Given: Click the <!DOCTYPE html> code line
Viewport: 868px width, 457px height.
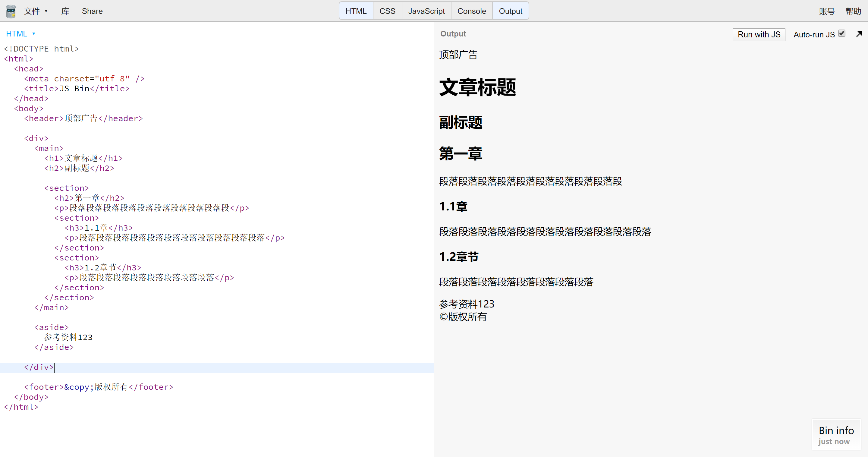Looking at the screenshot, I should pos(42,49).
